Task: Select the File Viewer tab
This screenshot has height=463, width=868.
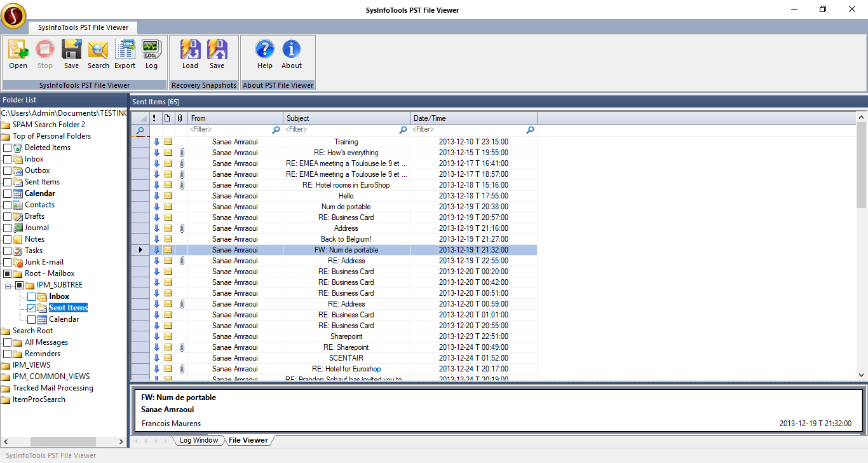Action: tap(247, 439)
